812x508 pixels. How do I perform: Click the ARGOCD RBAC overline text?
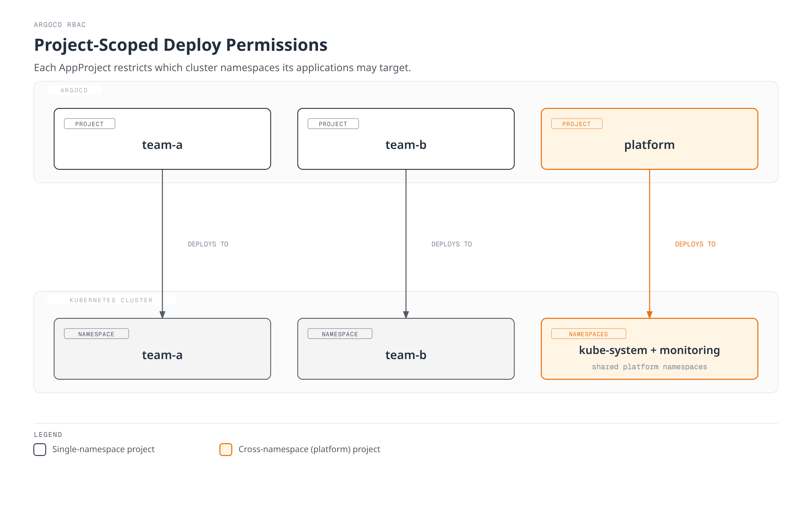point(60,24)
